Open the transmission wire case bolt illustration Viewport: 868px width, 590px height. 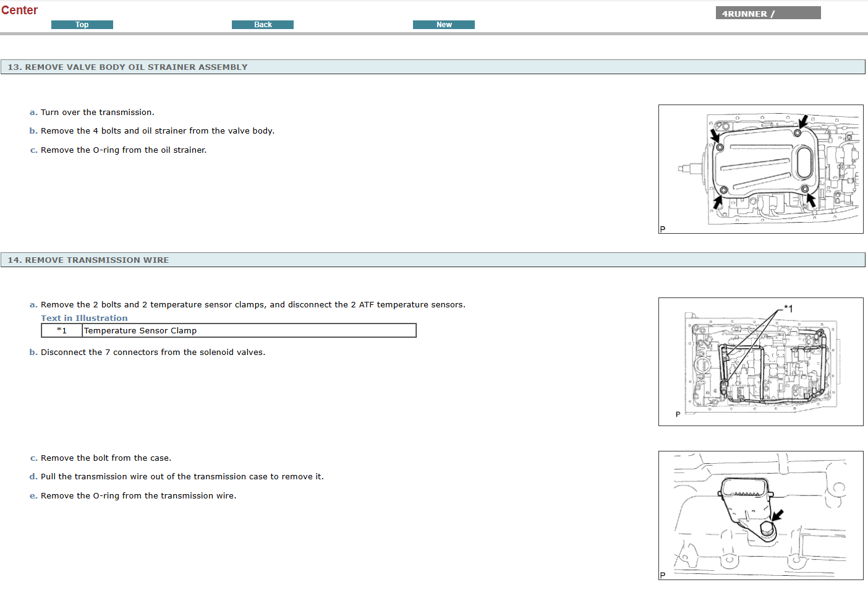pos(760,515)
